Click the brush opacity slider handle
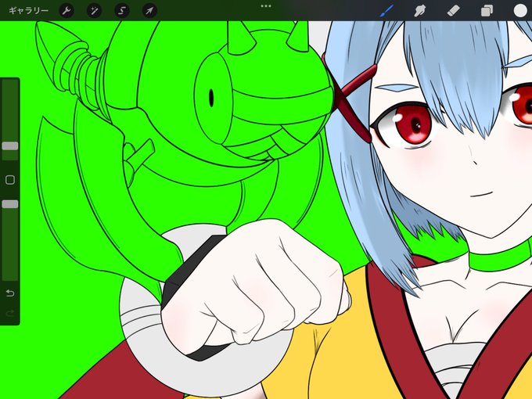Viewport: 532px width, 399px height. pyautogui.click(x=10, y=204)
